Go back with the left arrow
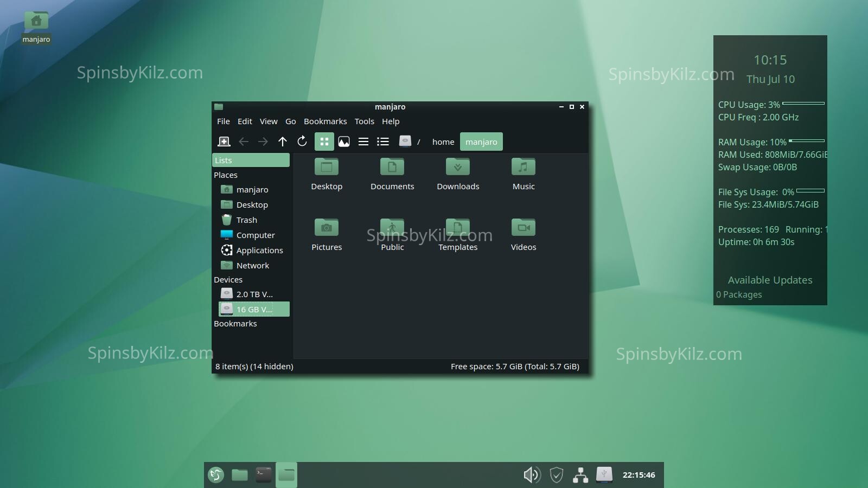Image resolution: width=868 pixels, height=488 pixels. coord(244,142)
